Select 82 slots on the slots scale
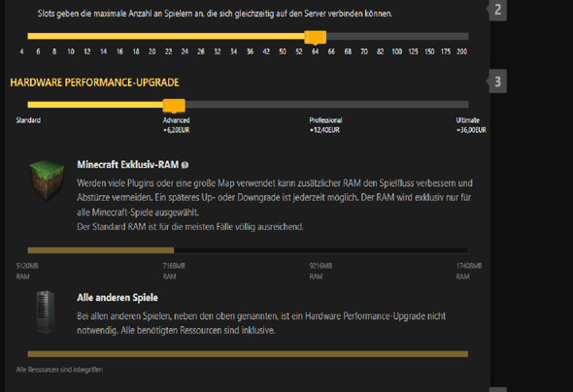 pos(381,51)
